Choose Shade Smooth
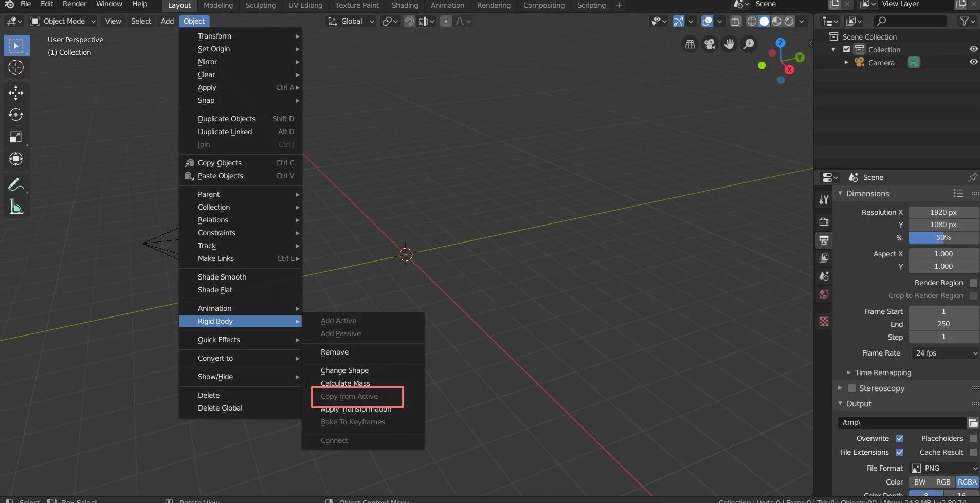Viewport: 980px width, 503px height. pyautogui.click(x=240, y=277)
